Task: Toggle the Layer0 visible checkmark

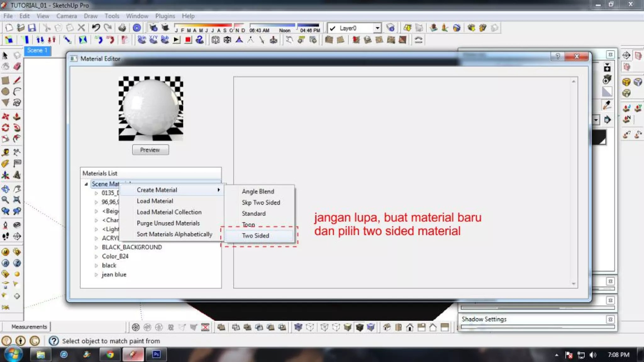Action: (332, 28)
